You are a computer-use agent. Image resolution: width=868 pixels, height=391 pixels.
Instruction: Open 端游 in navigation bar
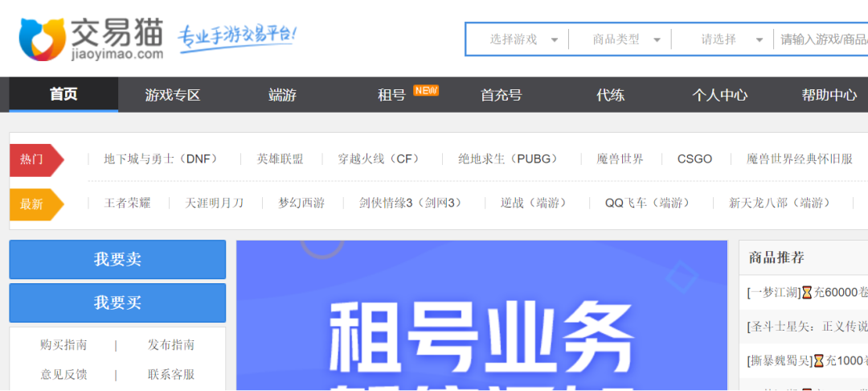tap(282, 95)
